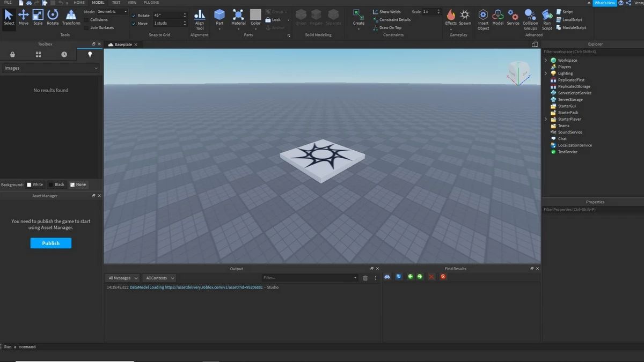Open the FILE menu
The height and width of the screenshot is (362, 644).
click(8, 3)
